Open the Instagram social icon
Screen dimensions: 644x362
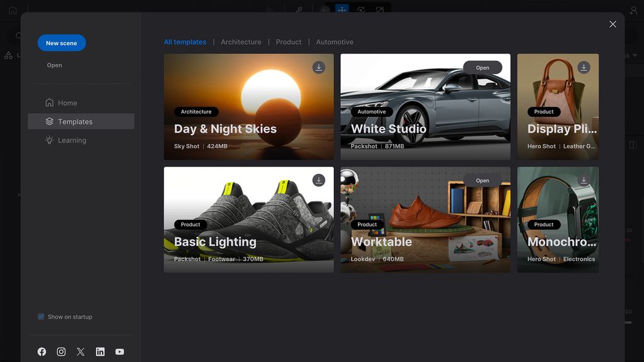tap(61, 351)
